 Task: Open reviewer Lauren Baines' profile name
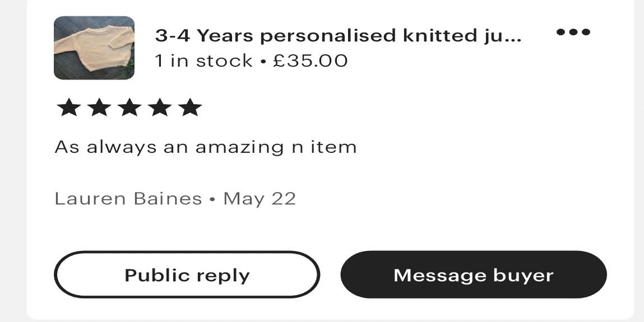pos(128,199)
